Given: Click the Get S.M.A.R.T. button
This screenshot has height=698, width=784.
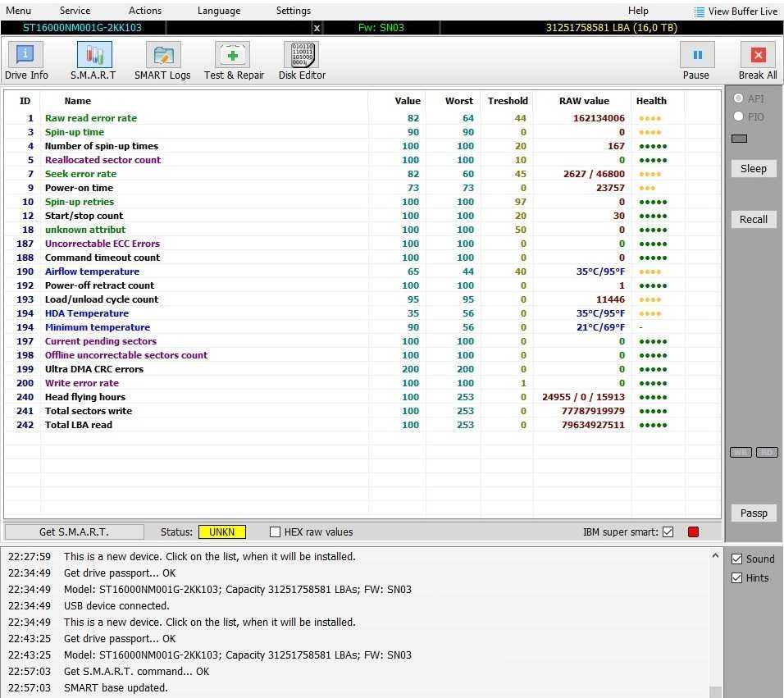Looking at the screenshot, I should coord(74,532).
